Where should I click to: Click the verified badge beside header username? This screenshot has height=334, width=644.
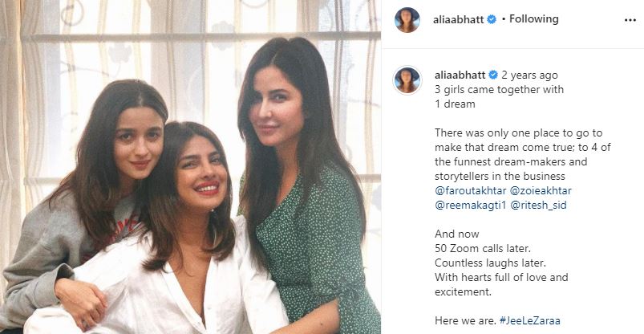pyautogui.click(x=491, y=19)
